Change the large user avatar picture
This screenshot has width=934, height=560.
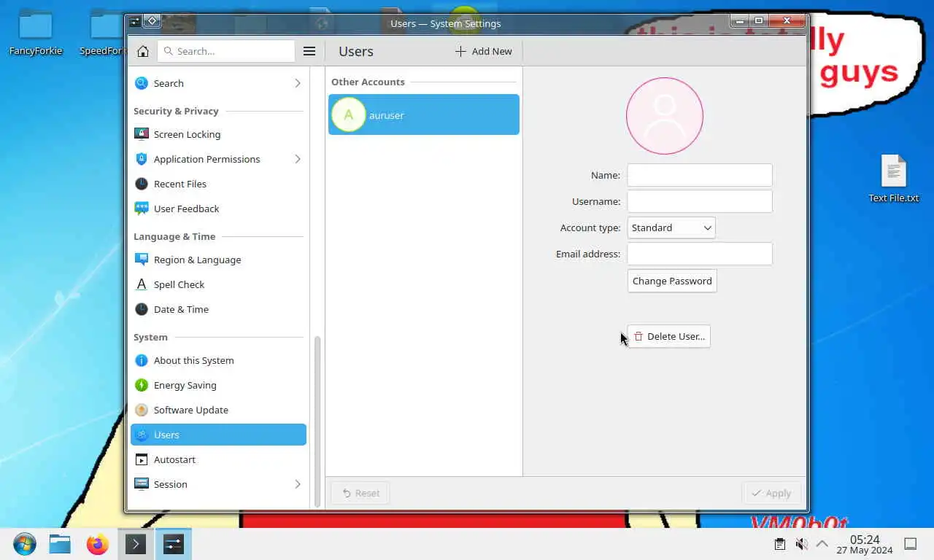click(x=665, y=116)
